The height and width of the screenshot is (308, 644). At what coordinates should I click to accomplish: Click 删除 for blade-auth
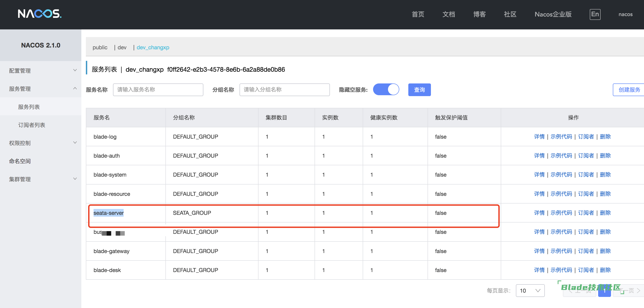click(x=605, y=155)
